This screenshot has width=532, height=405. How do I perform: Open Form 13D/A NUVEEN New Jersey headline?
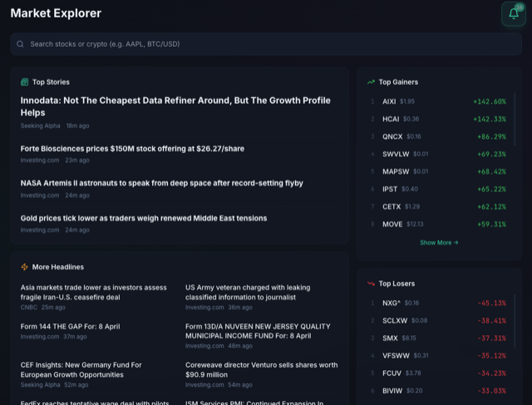click(258, 331)
